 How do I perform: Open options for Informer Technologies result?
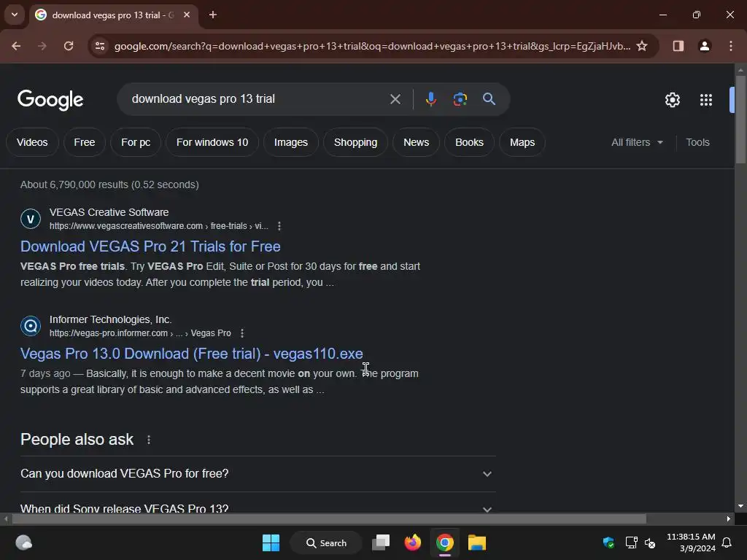pyautogui.click(x=242, y=333)
